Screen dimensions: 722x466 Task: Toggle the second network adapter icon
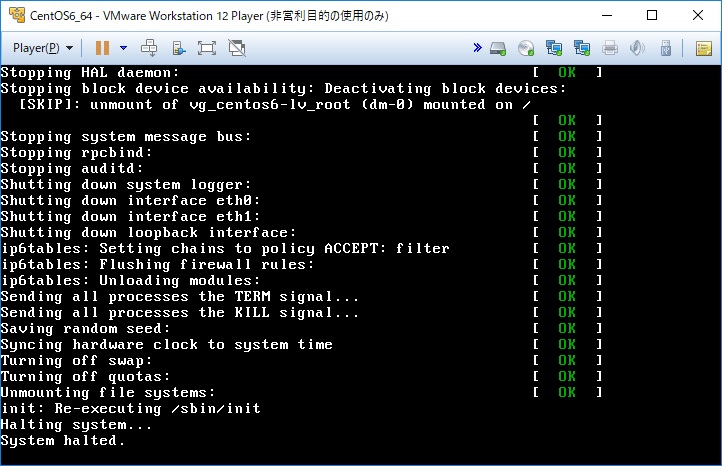tap(582, 48)
